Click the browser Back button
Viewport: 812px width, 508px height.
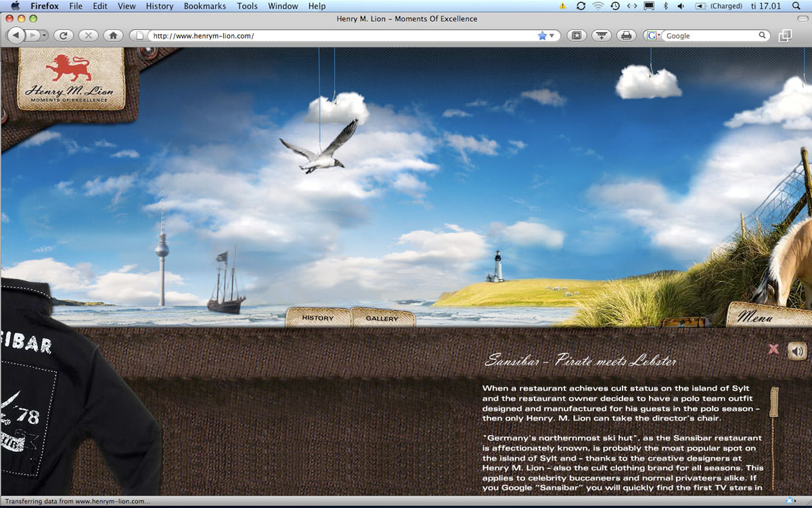click(16, 35)
